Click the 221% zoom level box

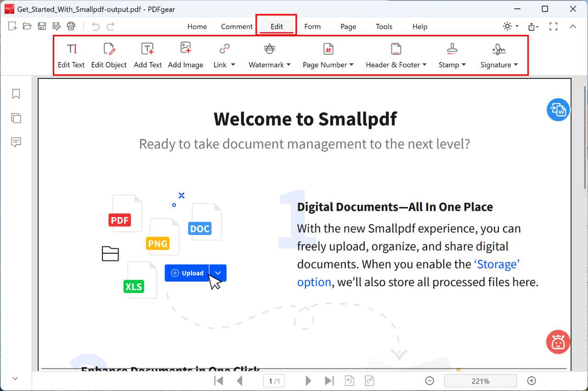[x=481, y=381]
